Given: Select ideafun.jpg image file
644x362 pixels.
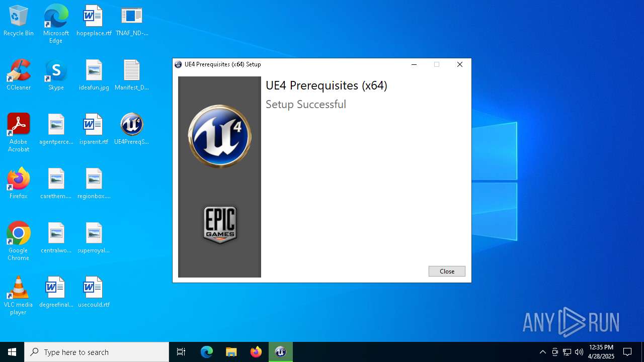Looking at the screenshot, I should click(x=94, y=75).
